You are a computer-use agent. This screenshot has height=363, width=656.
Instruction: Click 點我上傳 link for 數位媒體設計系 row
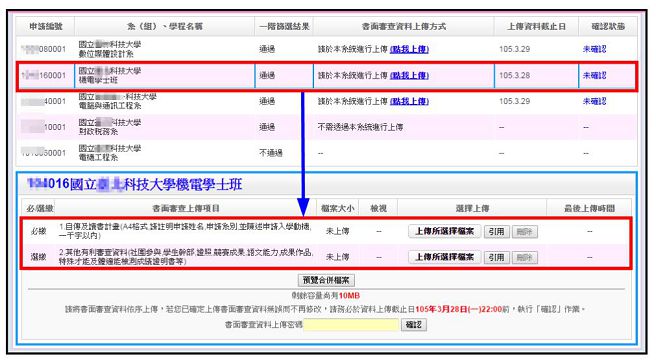[x=409, y=49]
